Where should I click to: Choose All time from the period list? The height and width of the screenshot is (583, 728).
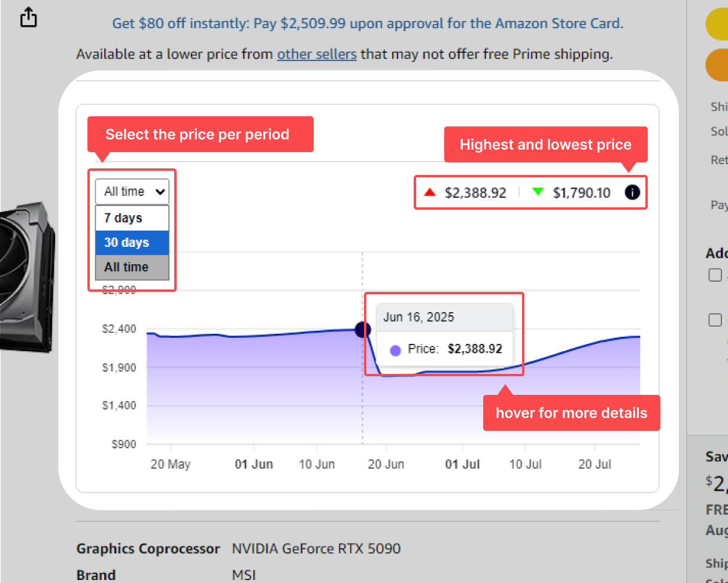pyautogui.click(x=126, y=267)
